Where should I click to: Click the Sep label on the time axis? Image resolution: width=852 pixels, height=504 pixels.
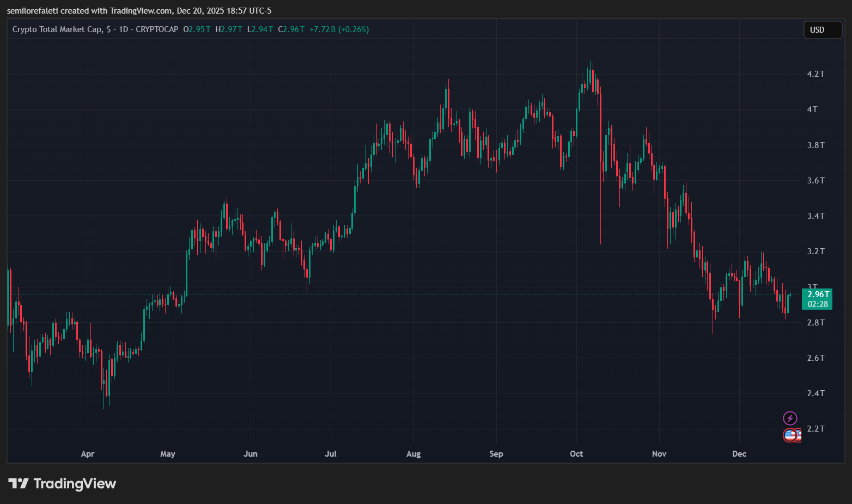[496, 454]
